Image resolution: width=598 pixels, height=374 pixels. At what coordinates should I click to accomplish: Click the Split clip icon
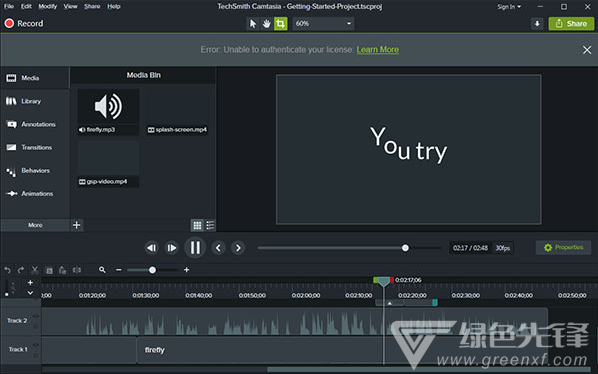(x=77, y=270)
